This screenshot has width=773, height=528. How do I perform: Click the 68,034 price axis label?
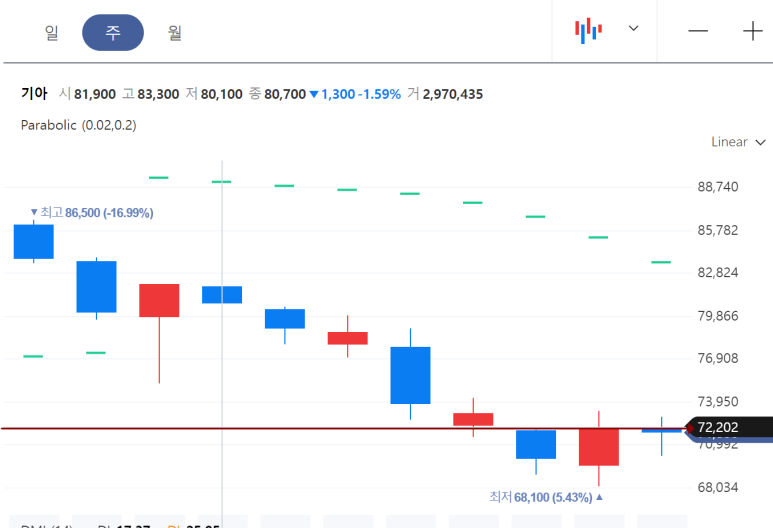pos(718,488)
